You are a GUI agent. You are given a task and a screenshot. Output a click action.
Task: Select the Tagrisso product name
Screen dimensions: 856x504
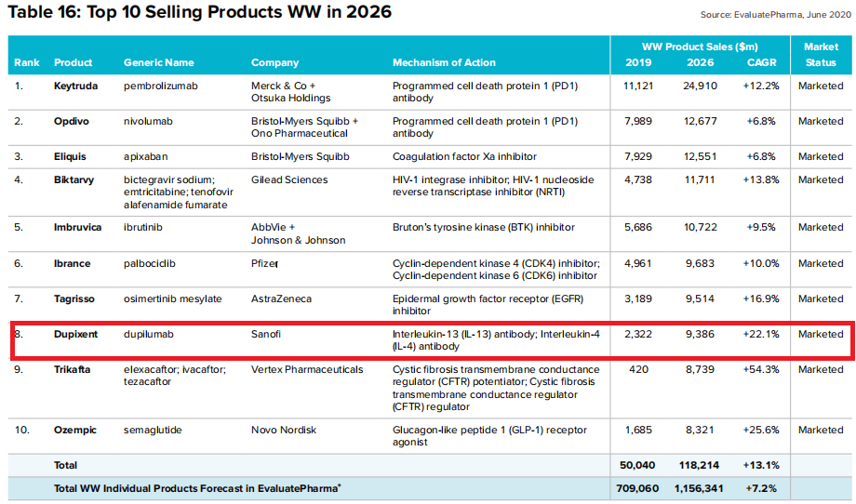pos(75,298)
